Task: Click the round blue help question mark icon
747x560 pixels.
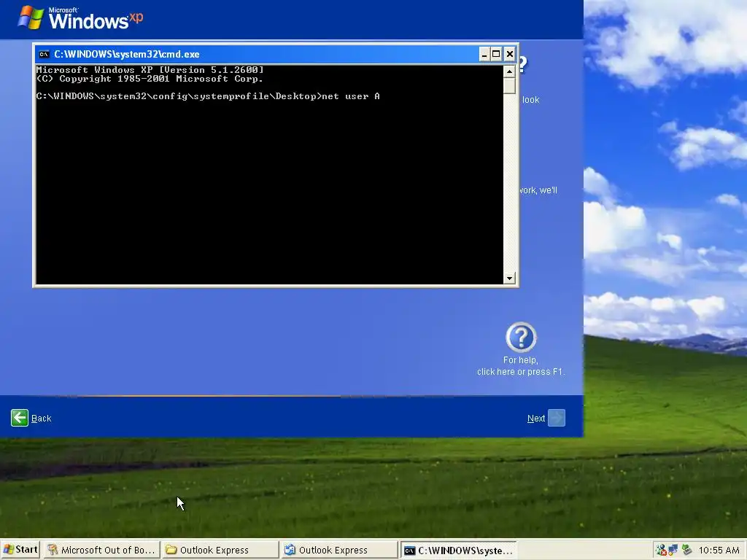Action: click(x=521, y=337)
